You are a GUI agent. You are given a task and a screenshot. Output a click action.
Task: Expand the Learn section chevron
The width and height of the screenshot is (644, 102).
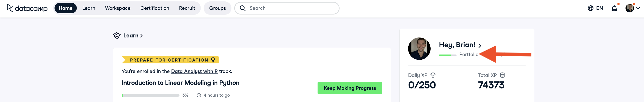pyautogui.click(x=141, y=36)
